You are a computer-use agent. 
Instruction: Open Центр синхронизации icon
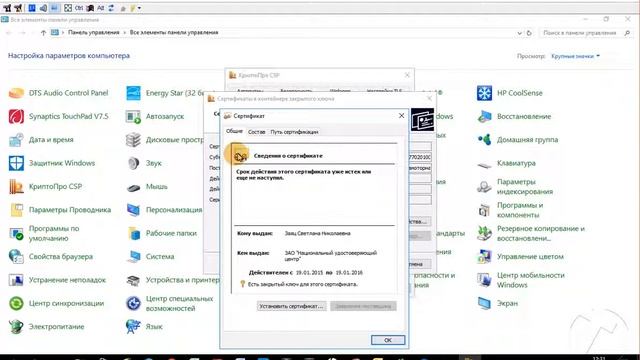tap(16, 303)
